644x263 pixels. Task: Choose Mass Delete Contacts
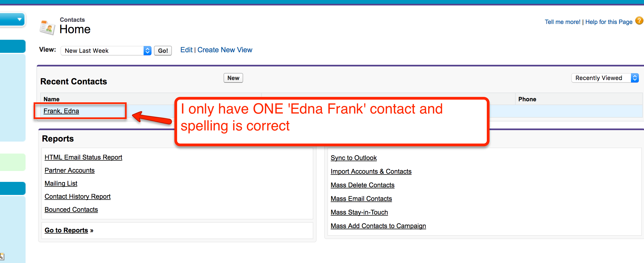362,185
